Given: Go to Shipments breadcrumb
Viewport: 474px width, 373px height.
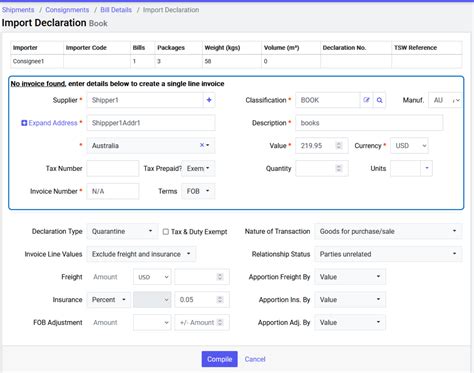Looking at the screenshot, I should 18,10.
